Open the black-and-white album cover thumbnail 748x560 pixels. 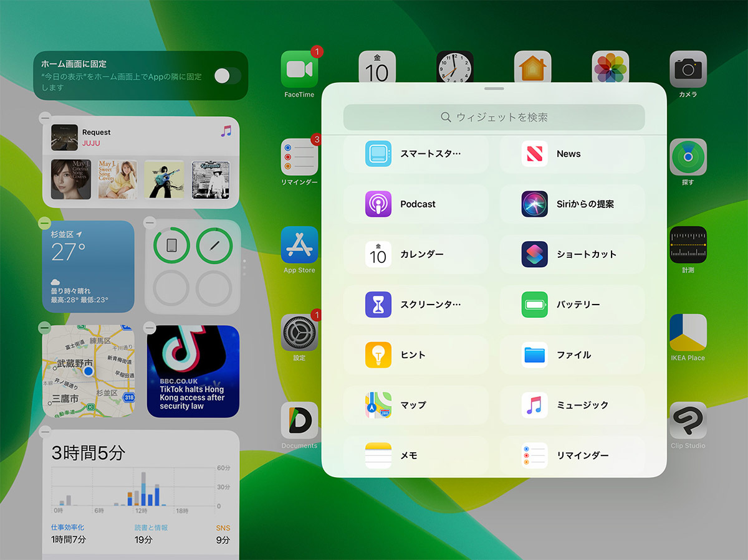tap(211, 179)
